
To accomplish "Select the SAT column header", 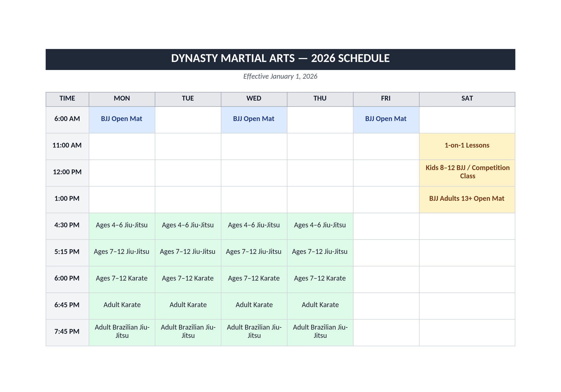I will click(x=467, y=99).
